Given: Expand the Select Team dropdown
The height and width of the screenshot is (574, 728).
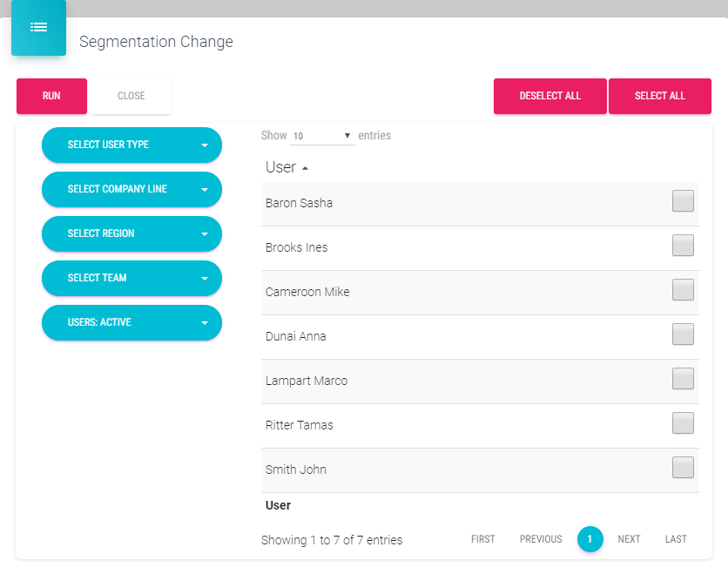Looking at the screenshot, I should (x=131, y=278).
